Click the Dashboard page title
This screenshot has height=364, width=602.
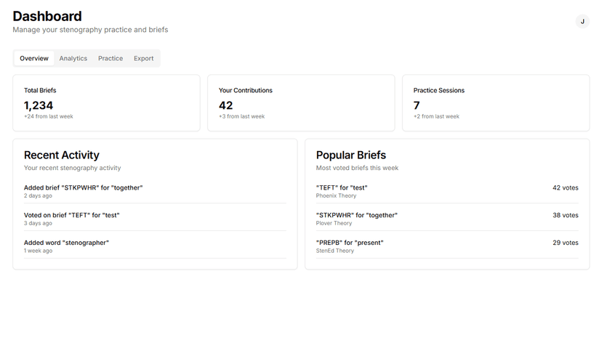click(47, 16)
